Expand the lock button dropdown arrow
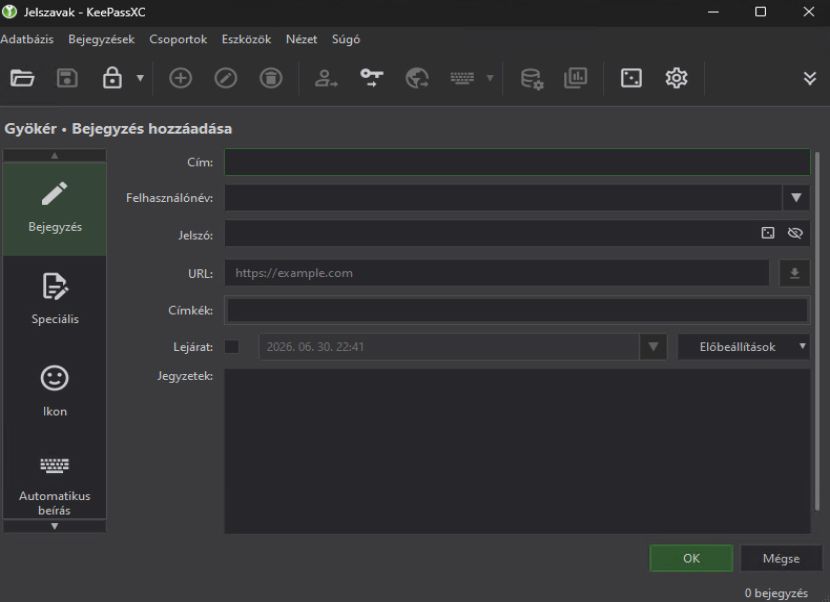This screenshot has width=830, height=602. tap(140, 78)
